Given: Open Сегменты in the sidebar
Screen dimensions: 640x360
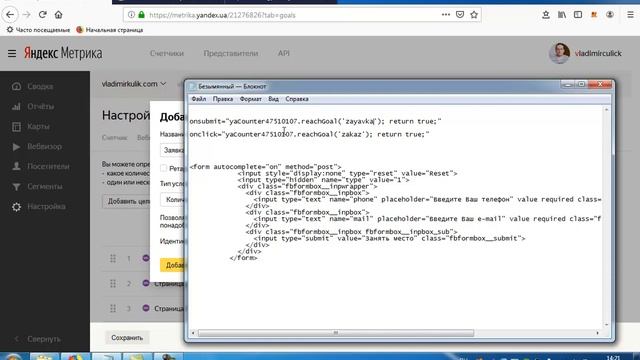Looking at the screenshot, I should pyautogui.click(x=45, y=187).
